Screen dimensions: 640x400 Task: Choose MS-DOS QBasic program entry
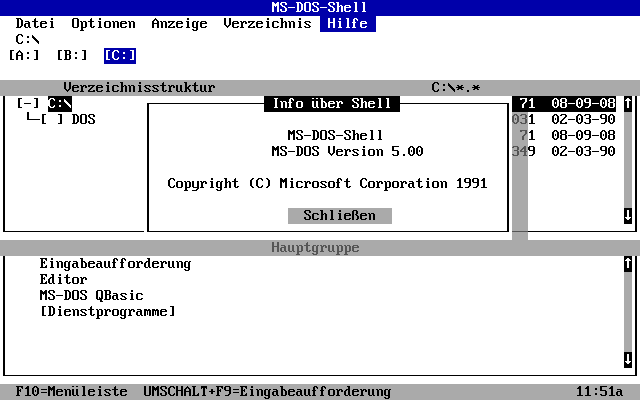[91, 296]
